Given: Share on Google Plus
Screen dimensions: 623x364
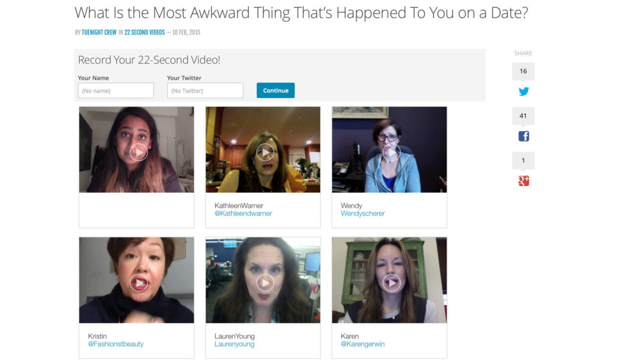Looking at the screenshot, I should point(523,181).
